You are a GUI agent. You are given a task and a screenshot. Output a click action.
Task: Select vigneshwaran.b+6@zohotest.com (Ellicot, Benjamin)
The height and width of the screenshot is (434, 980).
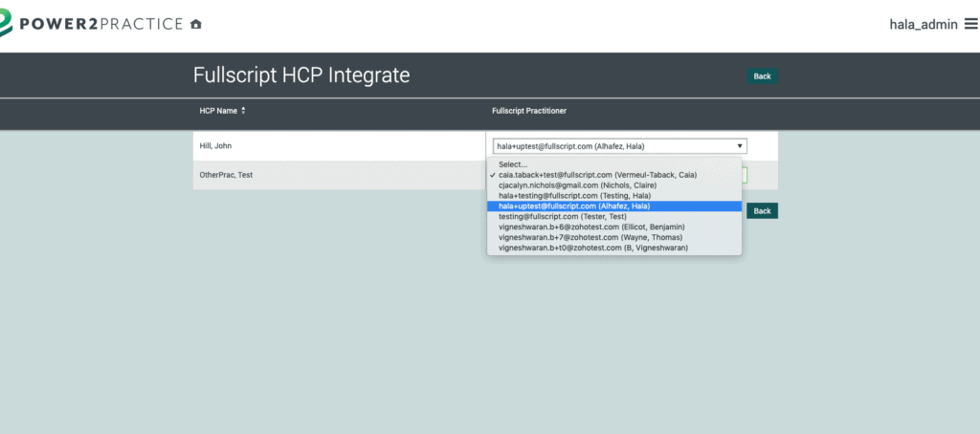[x=614, y=227]
